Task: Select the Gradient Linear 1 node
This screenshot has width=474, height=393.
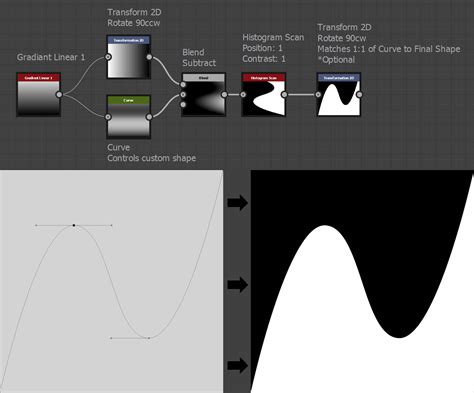Action: [38, 95]
